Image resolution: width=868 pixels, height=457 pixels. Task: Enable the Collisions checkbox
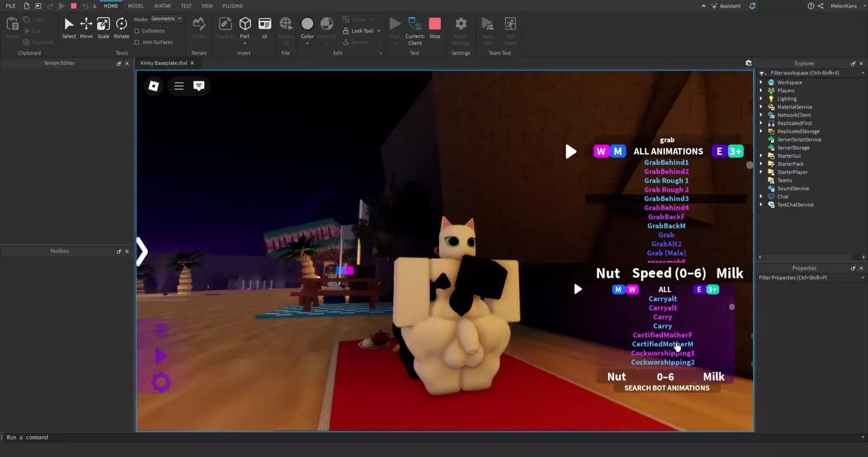(137, 31)
